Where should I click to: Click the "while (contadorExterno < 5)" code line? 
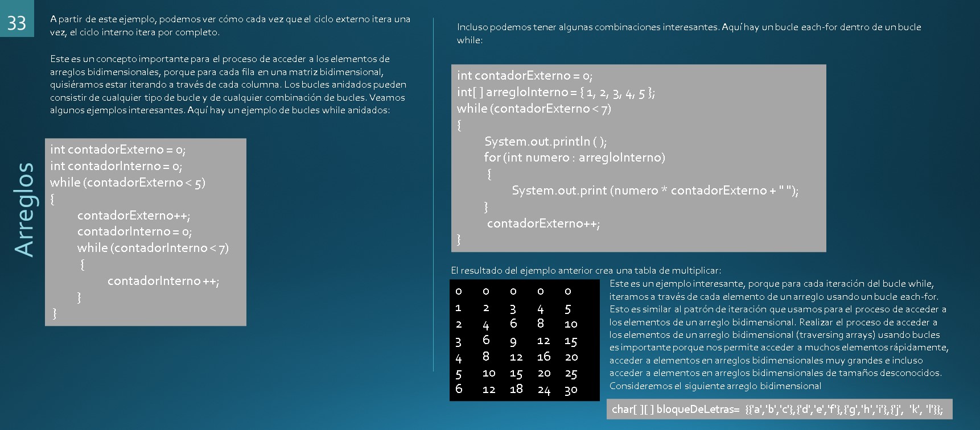(127, 183)
